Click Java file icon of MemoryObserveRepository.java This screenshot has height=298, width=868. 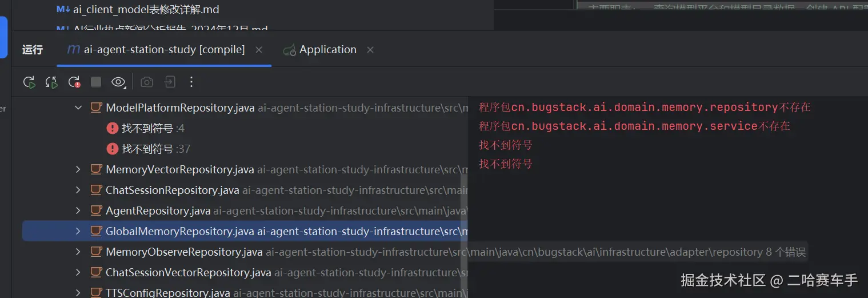(96, 252)
